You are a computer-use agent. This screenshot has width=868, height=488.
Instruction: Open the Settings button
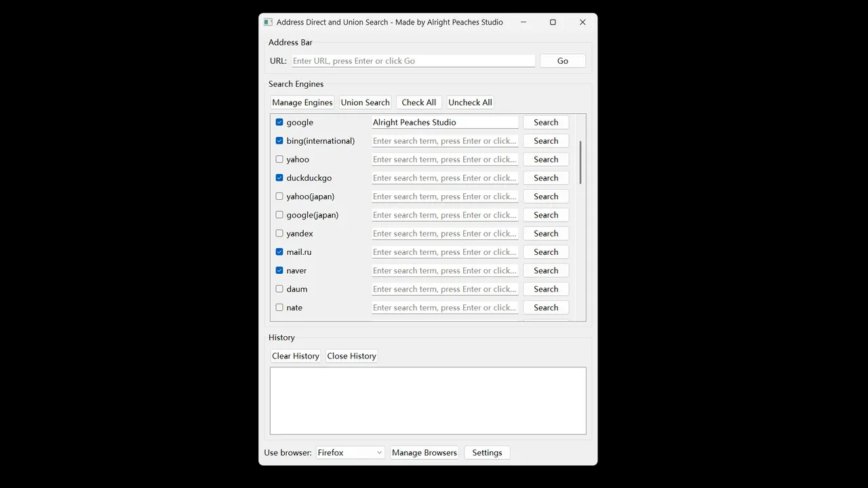pos(487,453)
